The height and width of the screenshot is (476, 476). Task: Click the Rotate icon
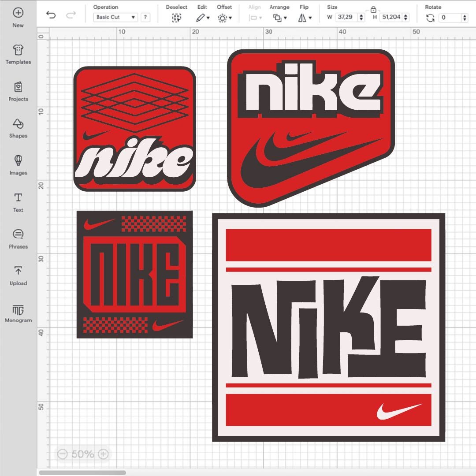click(430, 18)
